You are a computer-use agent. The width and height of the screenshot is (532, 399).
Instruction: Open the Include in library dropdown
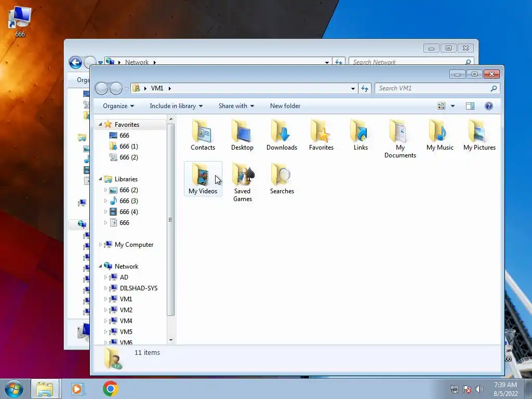point(176,106)
